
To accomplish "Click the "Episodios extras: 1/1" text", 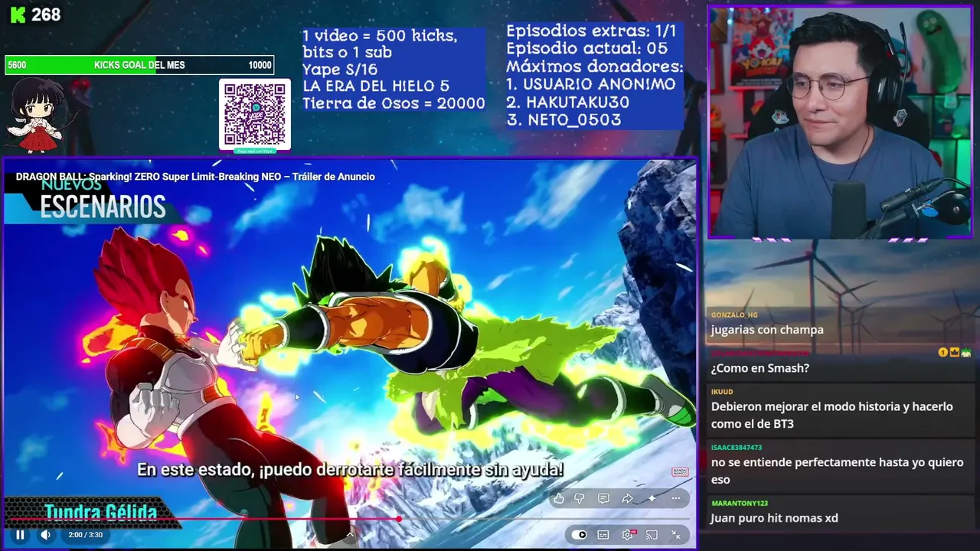I will (x=591, y=31).
